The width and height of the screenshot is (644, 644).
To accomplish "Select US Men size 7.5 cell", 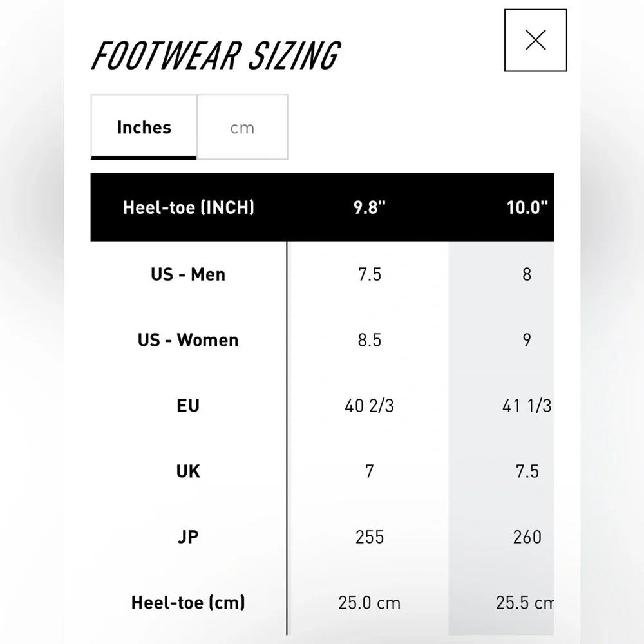I will point(370,274).
